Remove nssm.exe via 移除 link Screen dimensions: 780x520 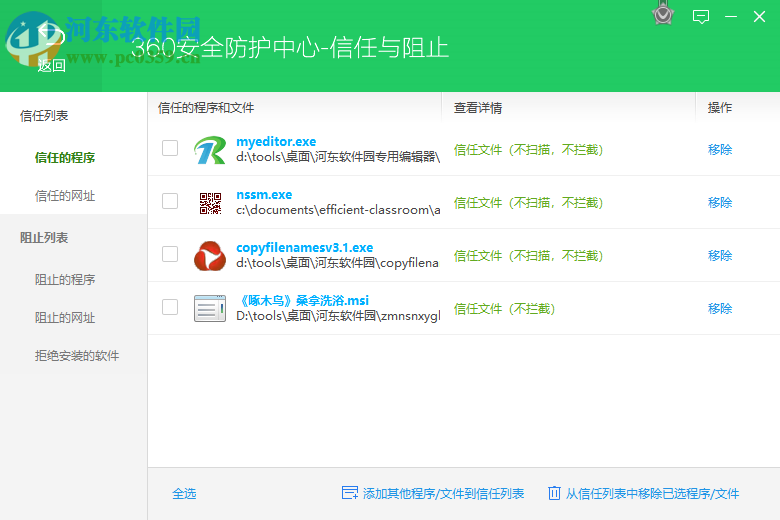click(x=720, y=203)
